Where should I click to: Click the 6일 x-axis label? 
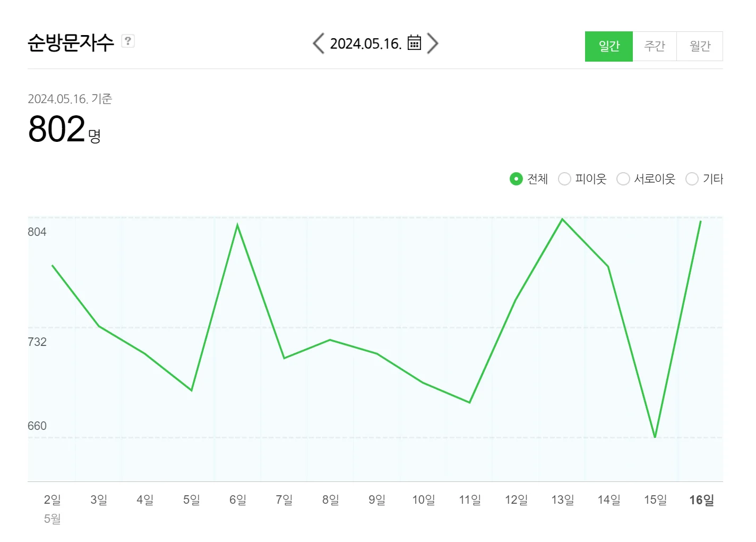pos(238,500)
